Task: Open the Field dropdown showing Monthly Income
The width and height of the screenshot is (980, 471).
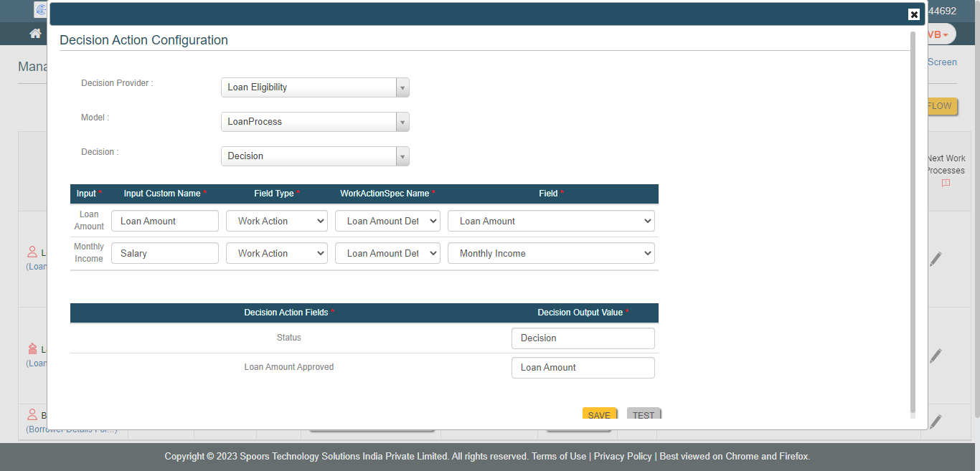Action: [x=551, y=254]
